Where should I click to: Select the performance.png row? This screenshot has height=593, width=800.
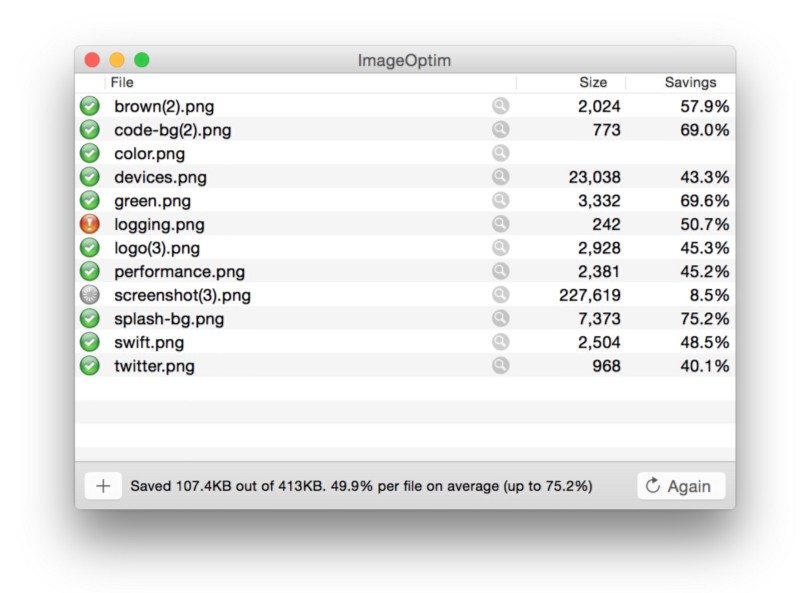click(x=405, y=271)
